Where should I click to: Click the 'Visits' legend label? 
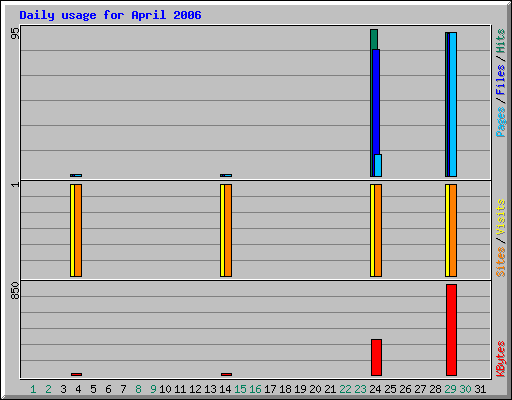500,217
